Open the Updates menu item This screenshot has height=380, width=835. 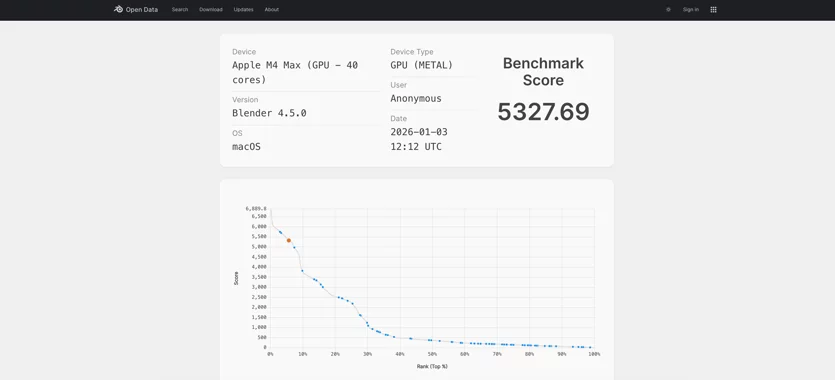click(243, 10)
